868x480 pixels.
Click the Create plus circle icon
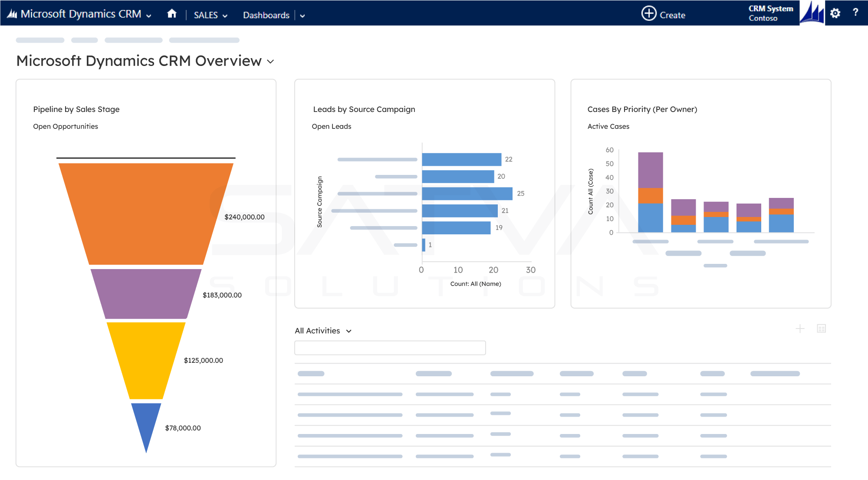[649, 13]
